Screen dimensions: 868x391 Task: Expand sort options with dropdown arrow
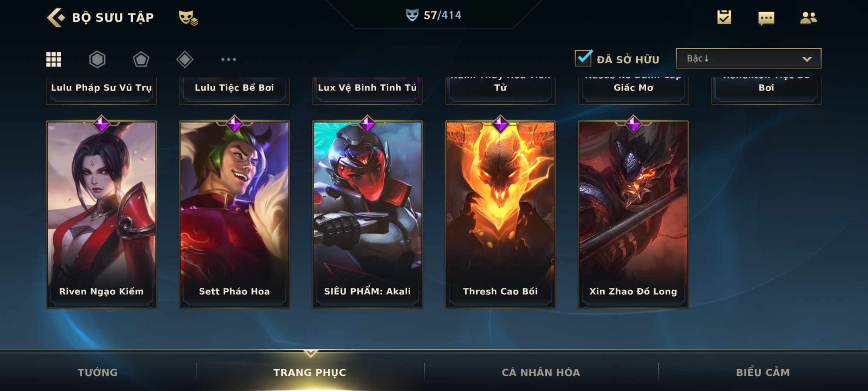pyautogui.click(x=807, y=59)
